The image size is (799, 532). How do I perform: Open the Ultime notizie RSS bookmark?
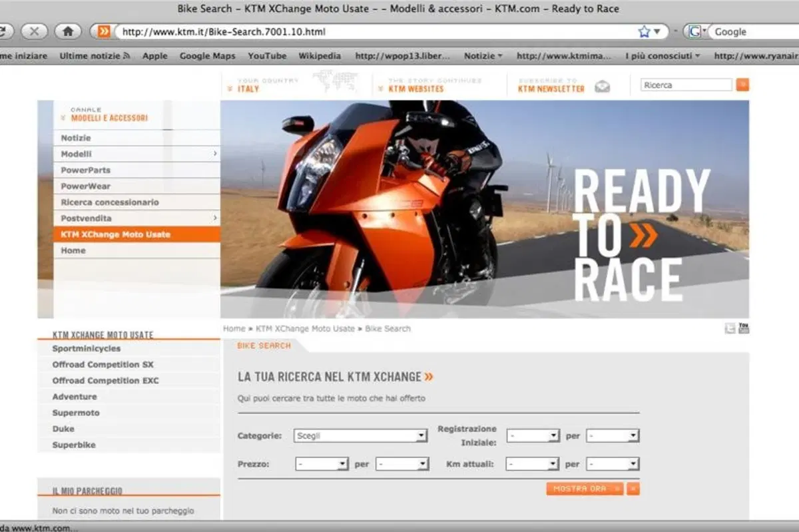click(95, 56)
